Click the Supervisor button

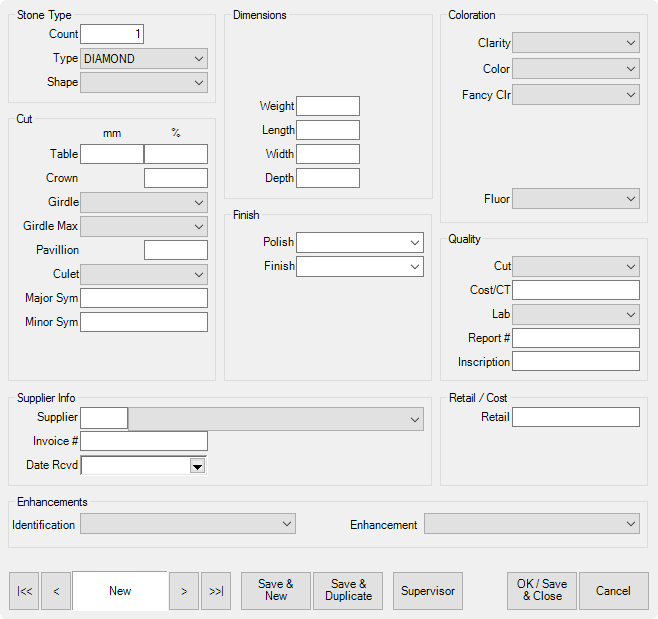(x=428, y=591)
